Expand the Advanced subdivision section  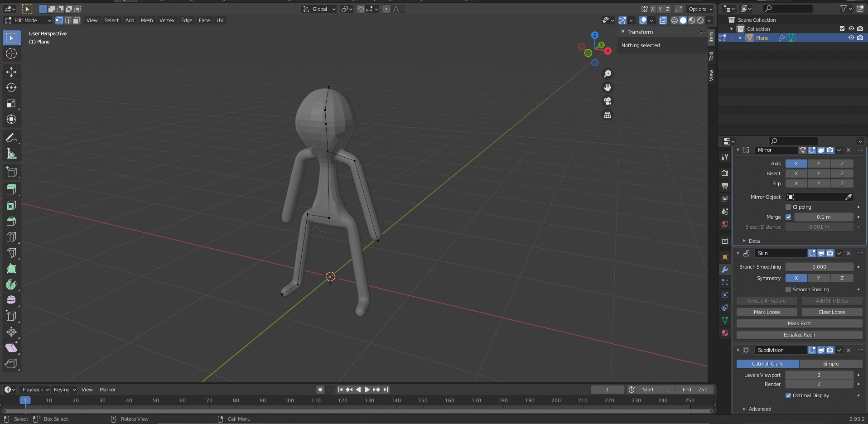tap(759, 409)
